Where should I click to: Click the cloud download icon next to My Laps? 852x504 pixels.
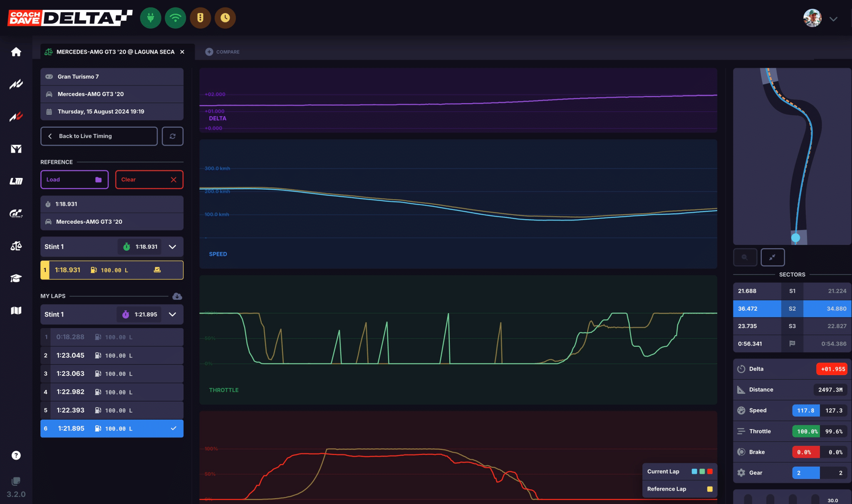(x=177, y=296)
